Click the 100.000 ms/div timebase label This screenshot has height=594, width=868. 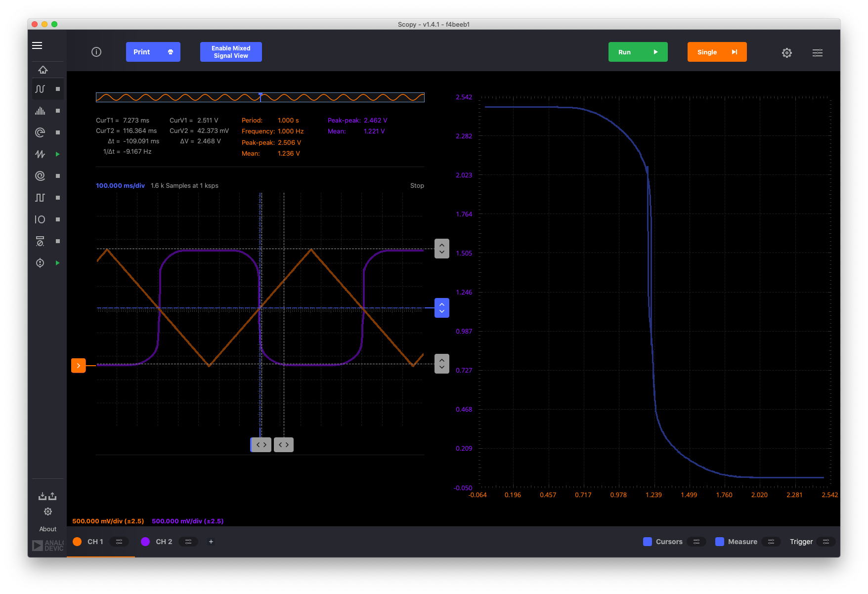click(120, 186)
